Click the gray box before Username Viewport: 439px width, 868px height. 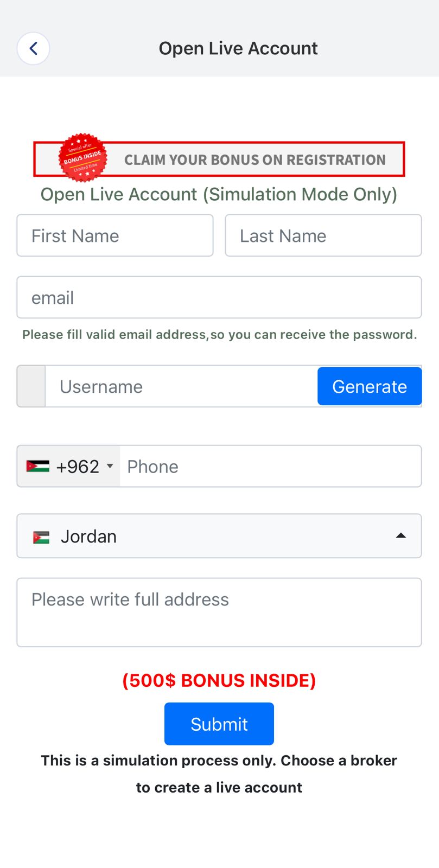pos(31,386)
